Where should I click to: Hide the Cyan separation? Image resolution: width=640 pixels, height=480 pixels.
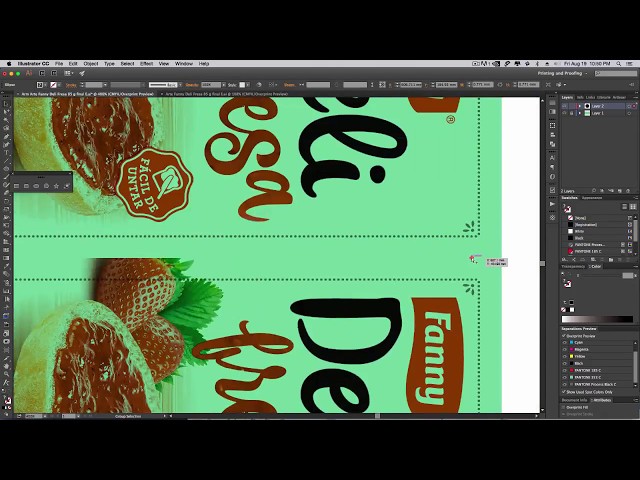565,342
